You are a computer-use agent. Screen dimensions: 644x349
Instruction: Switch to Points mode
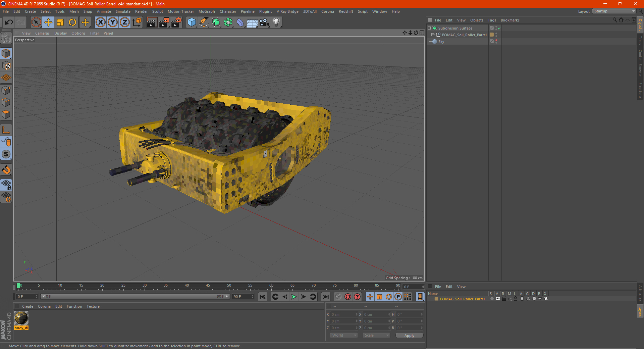tap(6, 90)
